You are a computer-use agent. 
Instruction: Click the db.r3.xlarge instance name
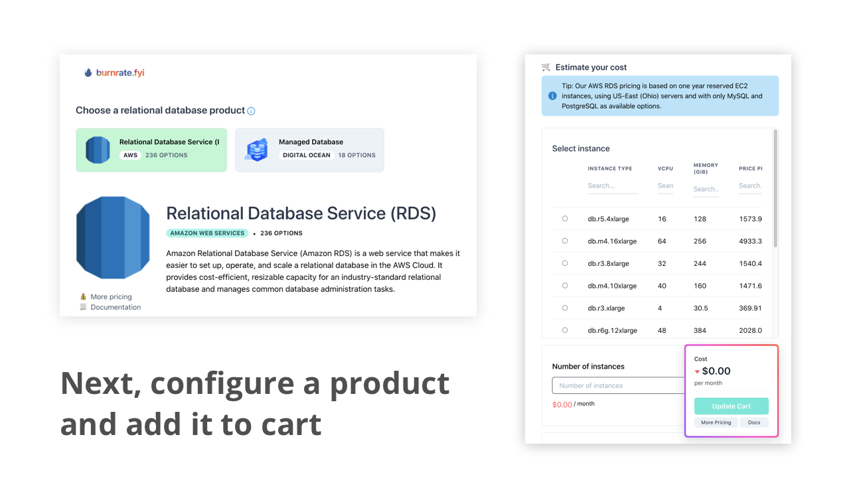click(x=606, y=308)
